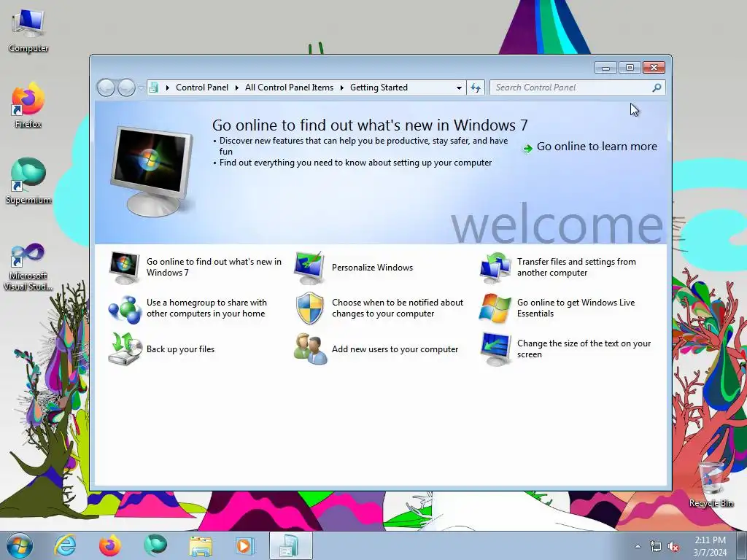The image size is (747, 560).
Task: Click the Windows Live Essentials flag icon
Action: [x=495, y=308]
